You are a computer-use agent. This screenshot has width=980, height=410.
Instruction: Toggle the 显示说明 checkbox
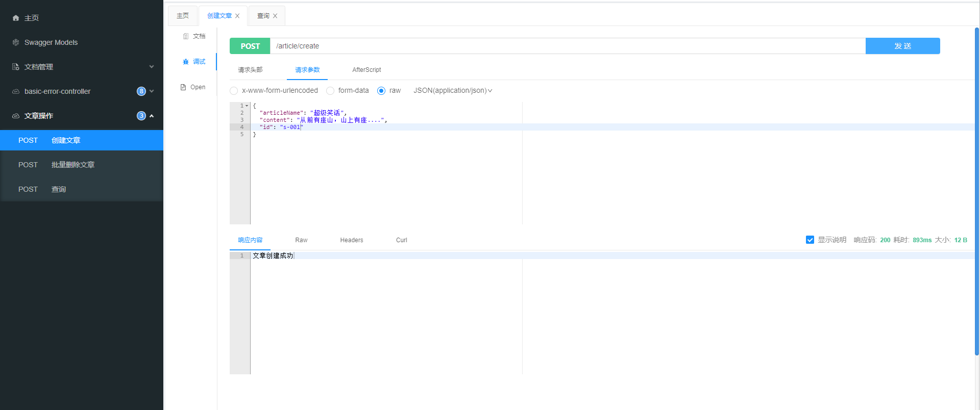[x=810, y=240]
